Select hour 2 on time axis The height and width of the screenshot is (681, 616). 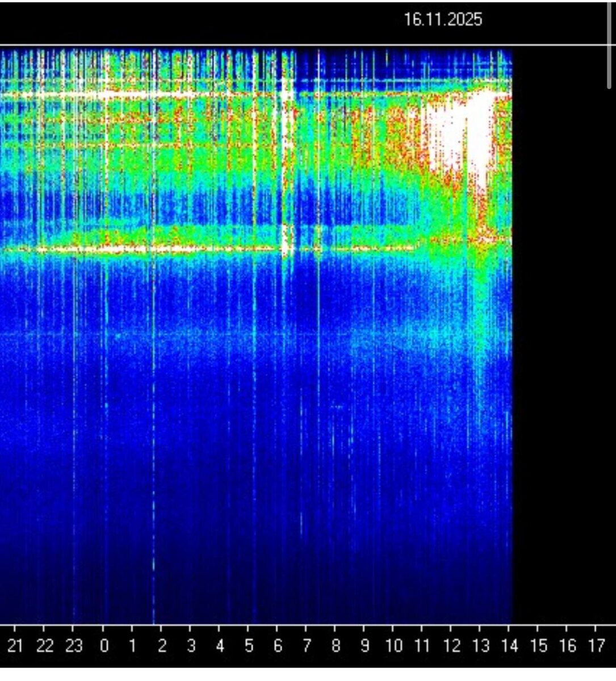[x=162, y=646]
